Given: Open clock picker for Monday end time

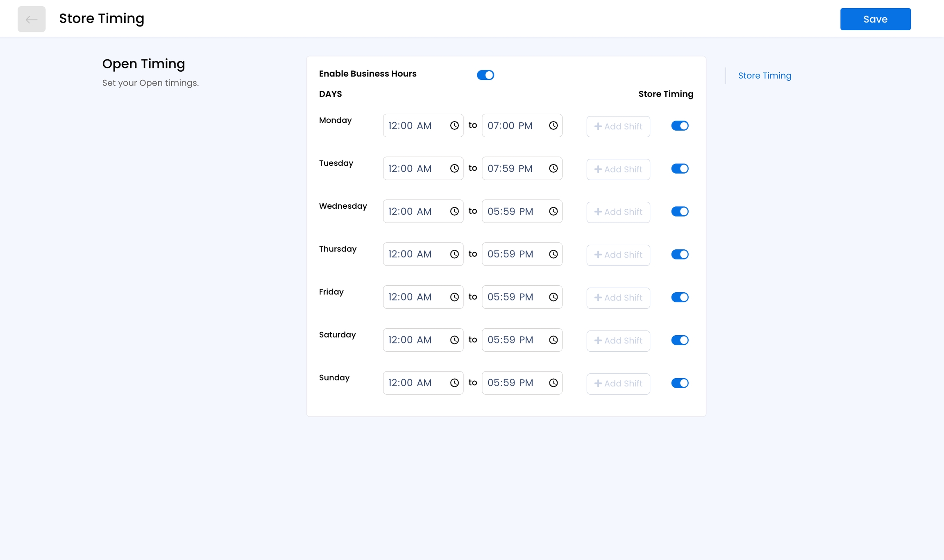Looking at the screenshot, I should (553, 126).
